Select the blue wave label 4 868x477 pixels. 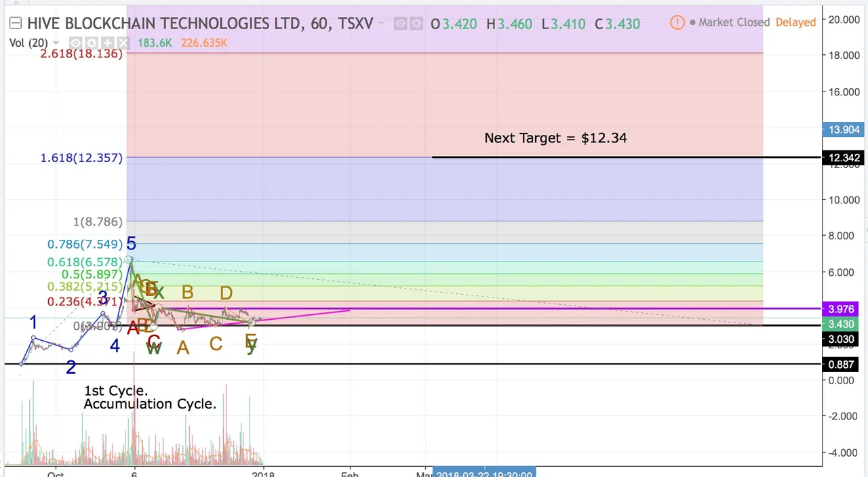click(x=115, y=346)
